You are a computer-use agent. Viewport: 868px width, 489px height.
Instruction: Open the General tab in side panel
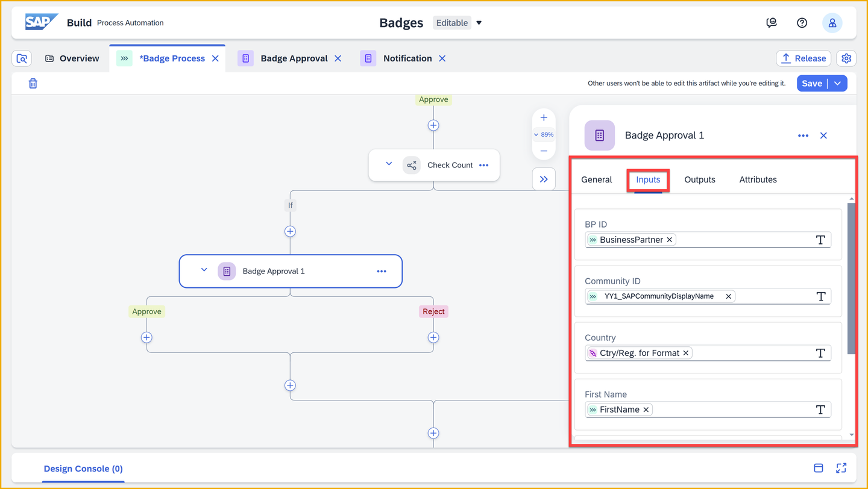[597, 179]
